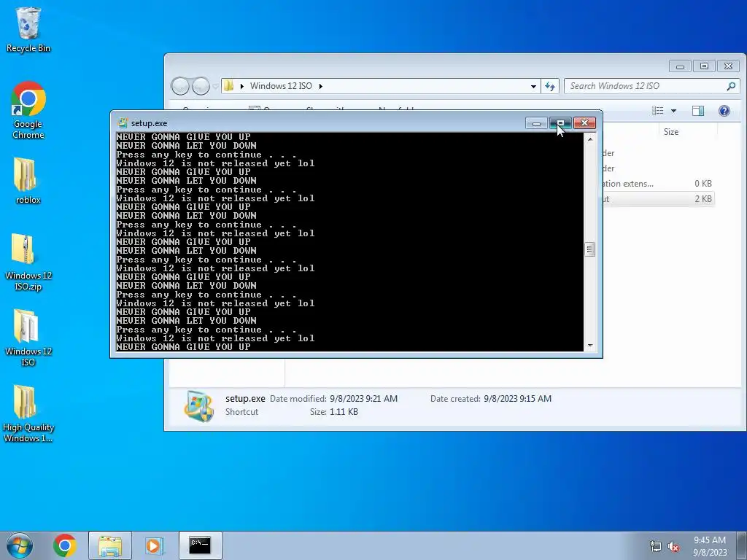747x560 pixels.
Task: Minimize the setup.exe console window
Action: [536, 123]
